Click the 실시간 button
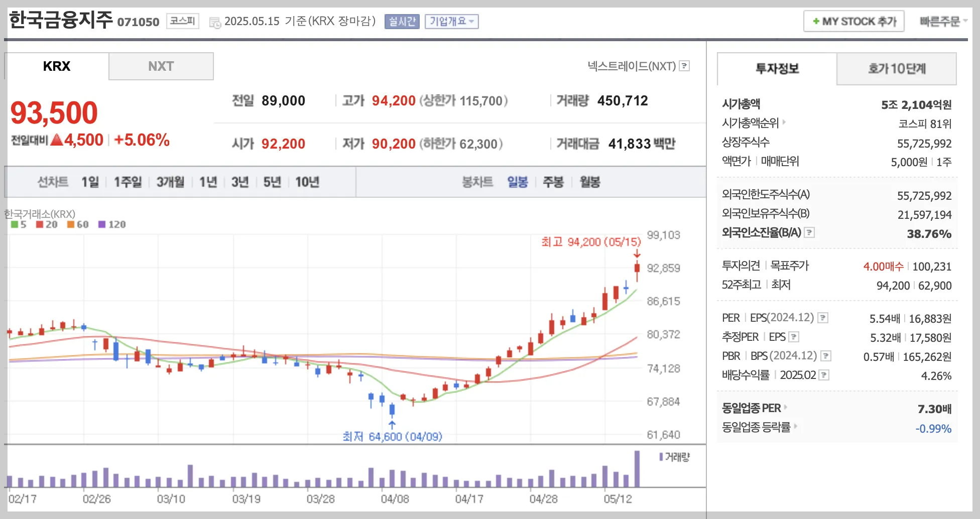The image size is (980, 519). (x=402, y=22)
